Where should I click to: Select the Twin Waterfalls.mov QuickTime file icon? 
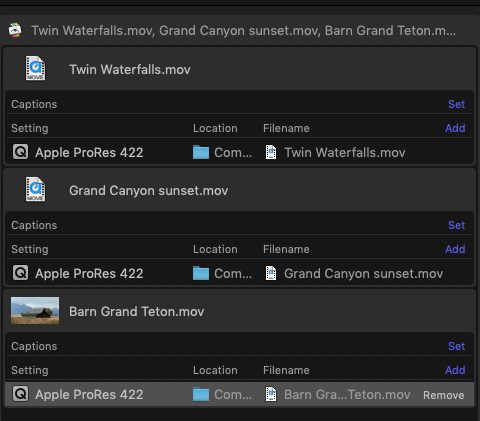coord(35,68)
